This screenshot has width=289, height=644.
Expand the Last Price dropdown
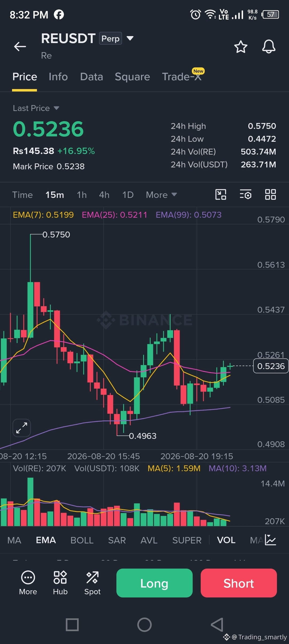coord(56,108)
